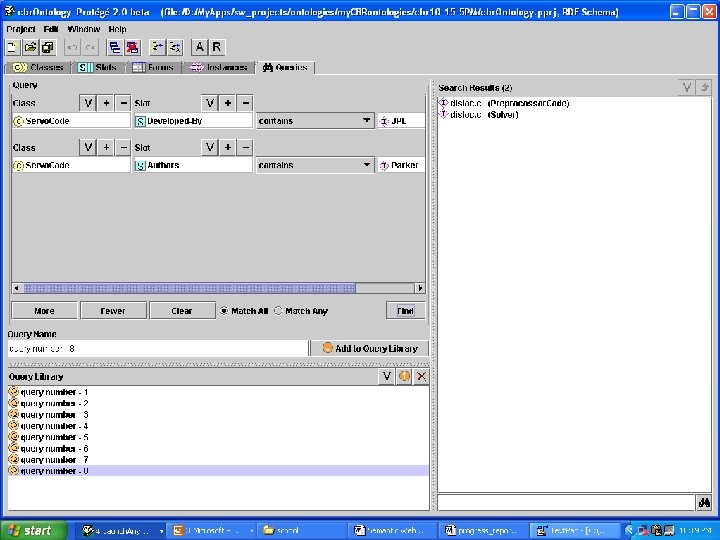Click the plus icon next to the first Class
The width and height of the screenshot is (720, 540).
click(x=106, y=103)
